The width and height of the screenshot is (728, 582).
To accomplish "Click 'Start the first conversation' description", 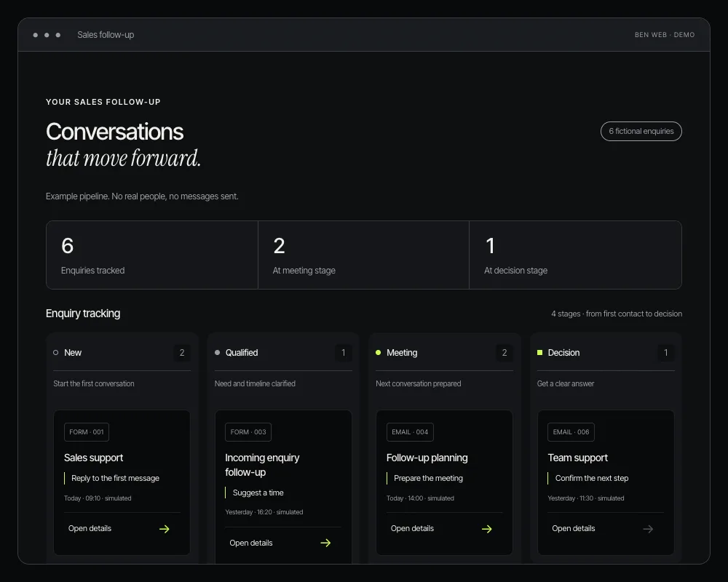I will [x=94, y=384].
